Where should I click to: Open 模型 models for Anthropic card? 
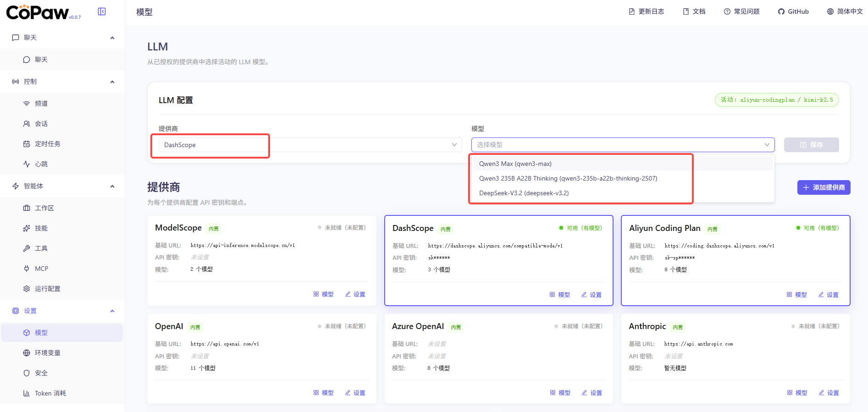797,393
